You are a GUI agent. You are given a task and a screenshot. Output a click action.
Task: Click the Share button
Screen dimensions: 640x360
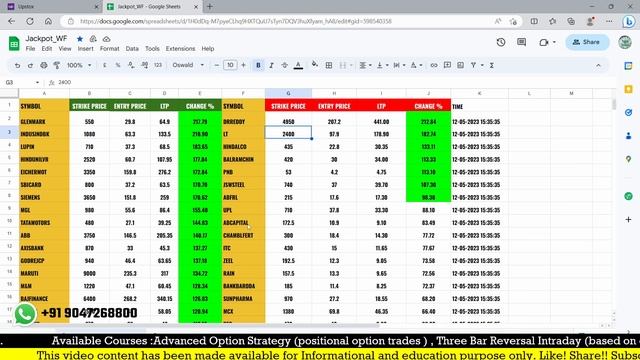587,42
